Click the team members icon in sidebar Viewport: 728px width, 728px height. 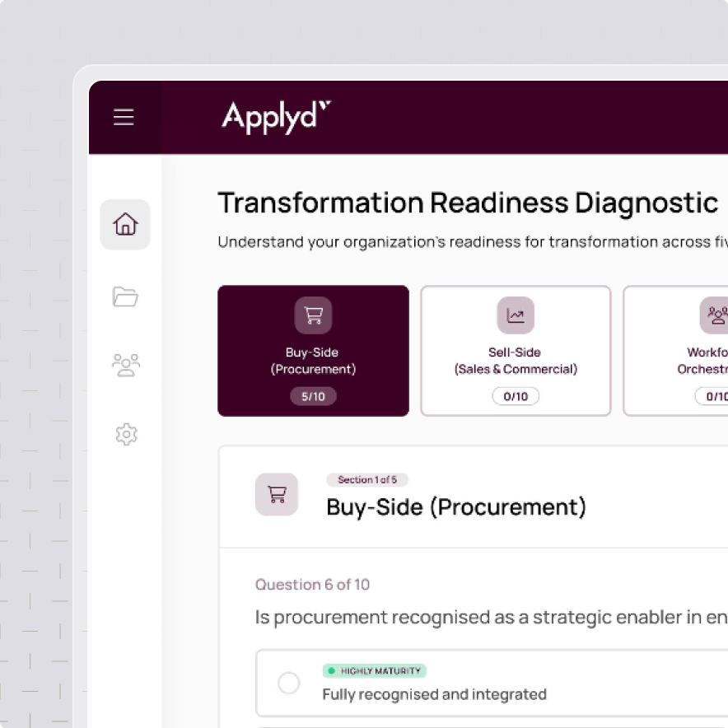click(125, 365)
